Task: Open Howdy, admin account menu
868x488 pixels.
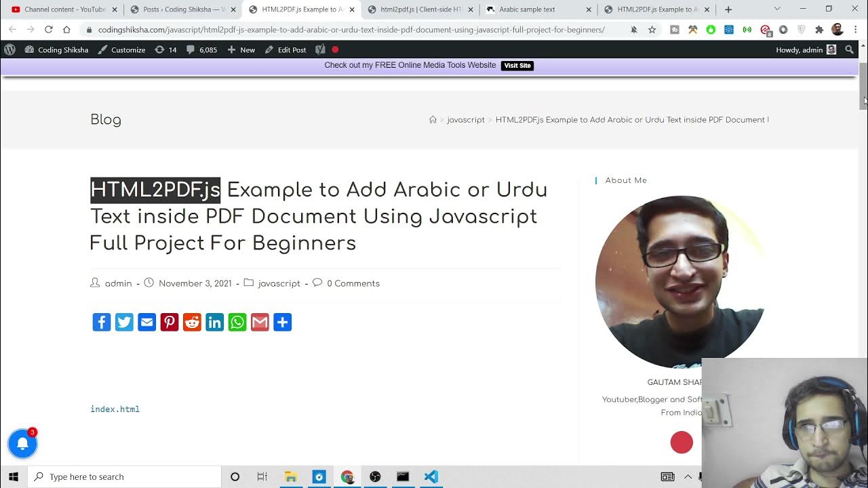Action: 805,49
